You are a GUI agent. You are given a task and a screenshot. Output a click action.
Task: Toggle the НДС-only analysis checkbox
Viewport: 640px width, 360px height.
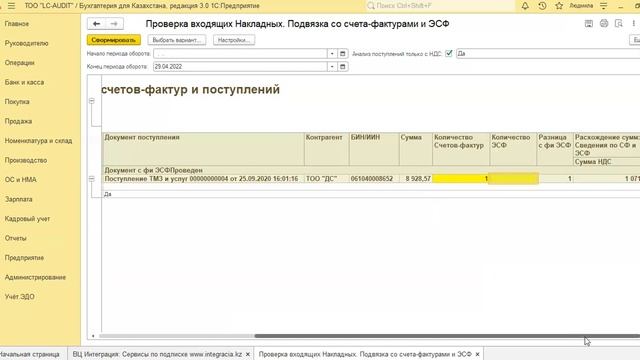(449, 53)
